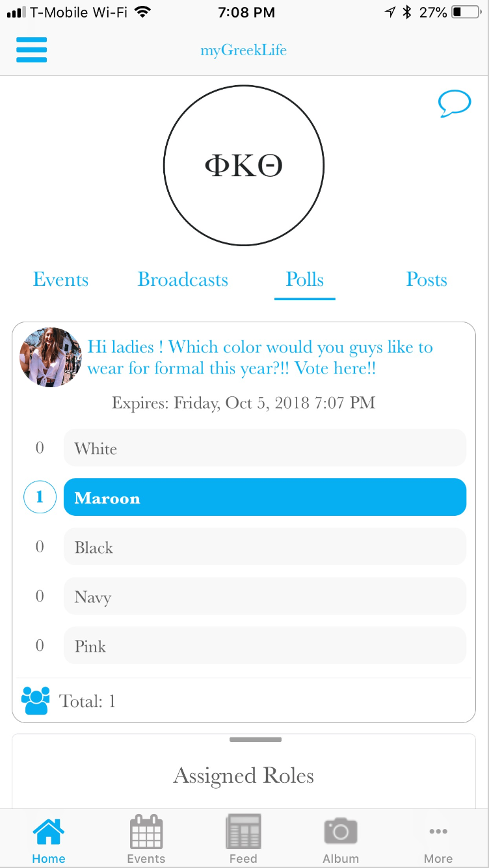Tap the ΦΚΘ chapter logo circle
489x868 pixels.
(x=244, y=166)
